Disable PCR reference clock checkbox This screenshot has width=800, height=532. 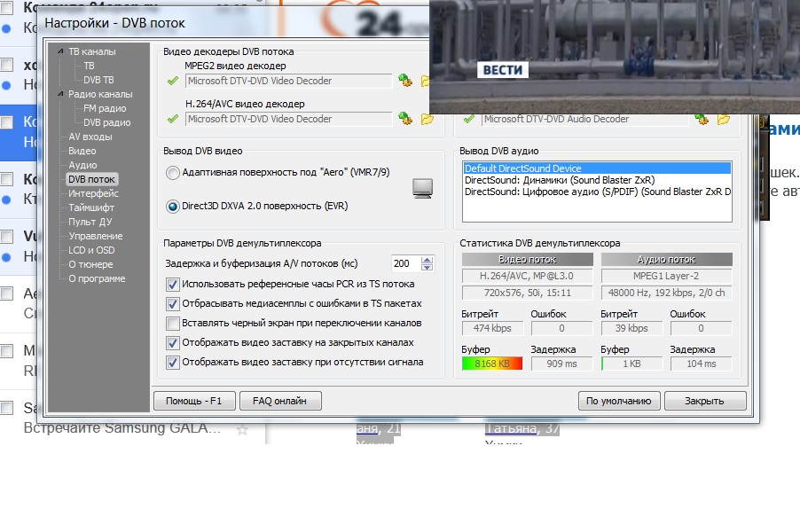click(x=173, y=285)
